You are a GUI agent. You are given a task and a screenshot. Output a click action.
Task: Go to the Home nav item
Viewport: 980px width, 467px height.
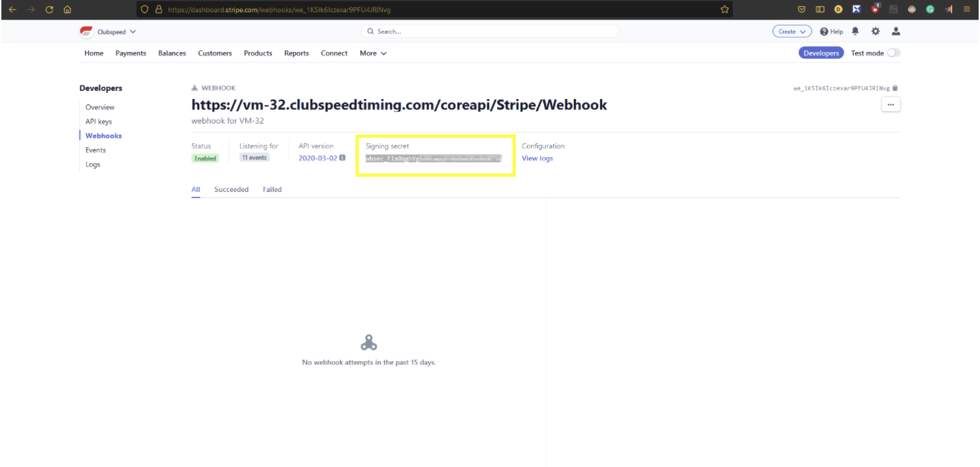click(x=94, y=53)
